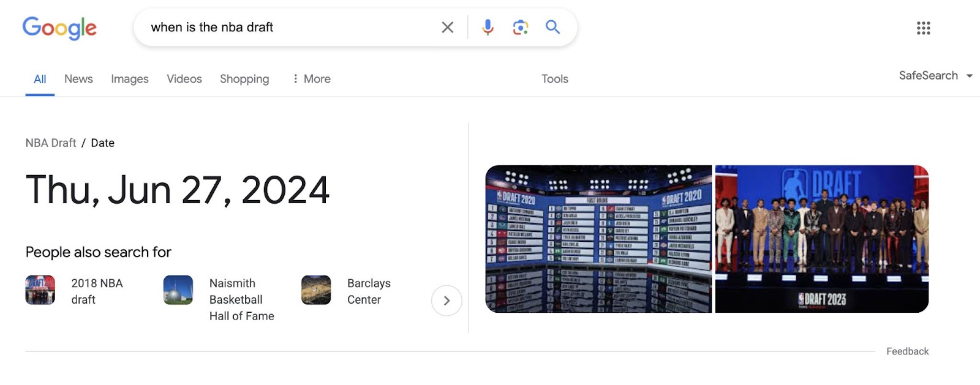Image resolution: width=980 pixels, height=385 pixels.
Task: Open Google Lens image search
Action: pyautogui.click(x=520, y=28)
